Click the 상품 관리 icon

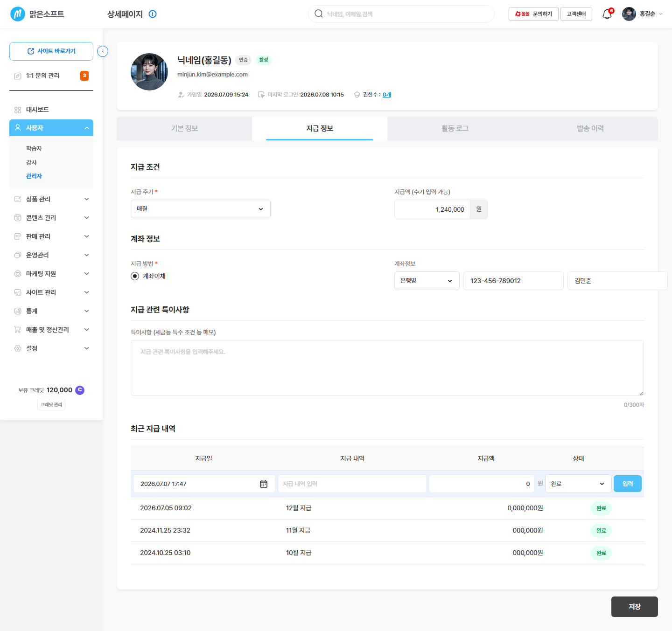[x=18, y=199]
